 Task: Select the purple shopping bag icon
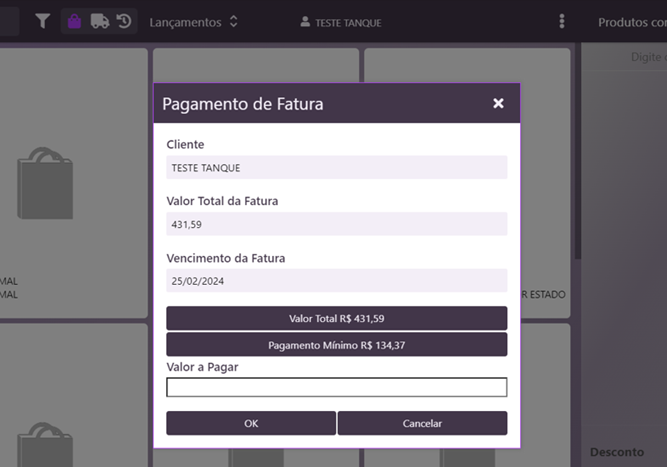(74, 21)
